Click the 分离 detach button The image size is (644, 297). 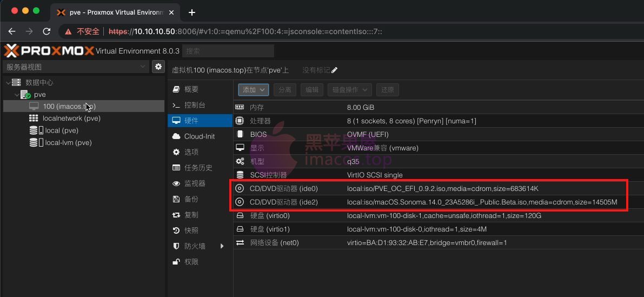click(x=284, y=90)
